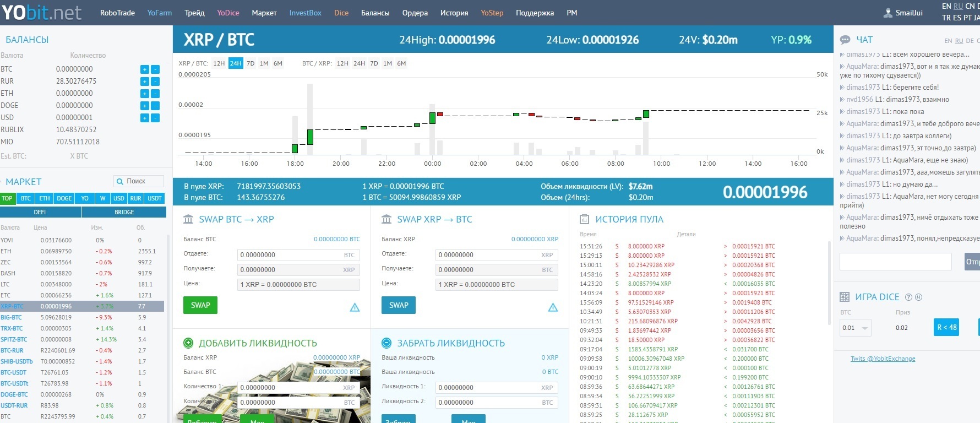Click the Игра DICE grid icon
980x423 pixels.
click(845, 297)
